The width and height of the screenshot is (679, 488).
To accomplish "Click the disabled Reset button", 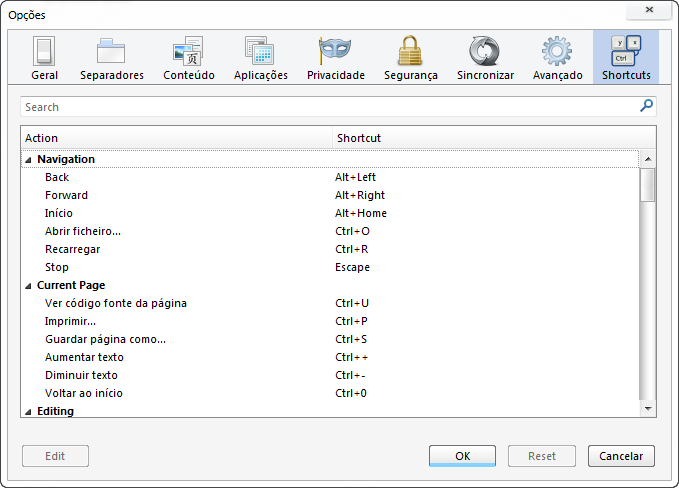I will coord(542,456).
